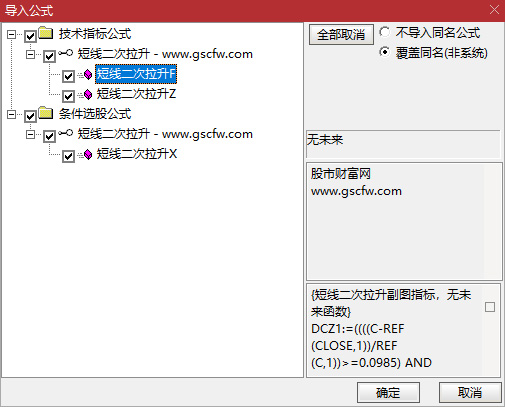Toggle the checkbox for 短线二次拉升Z
Viewport: 505px width, 407px height.
pyautogui.click(x=68, y=96)
